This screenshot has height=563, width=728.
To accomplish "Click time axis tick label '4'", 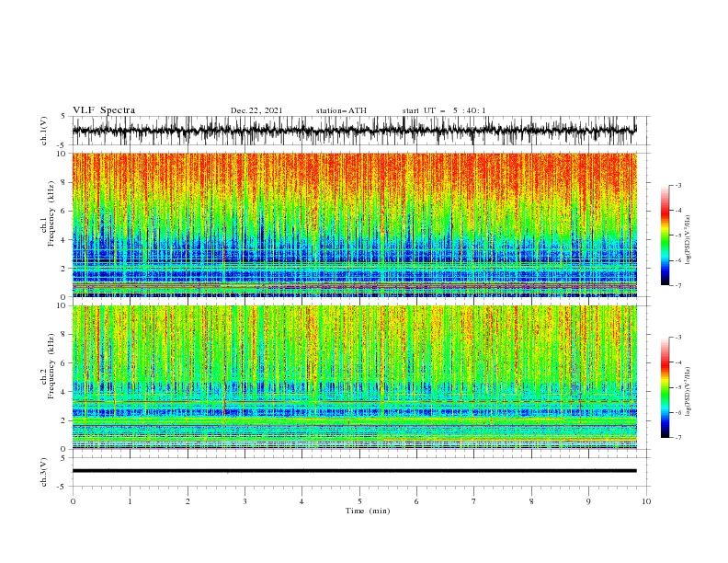I will pyautogui.click(x=301, y=501).
